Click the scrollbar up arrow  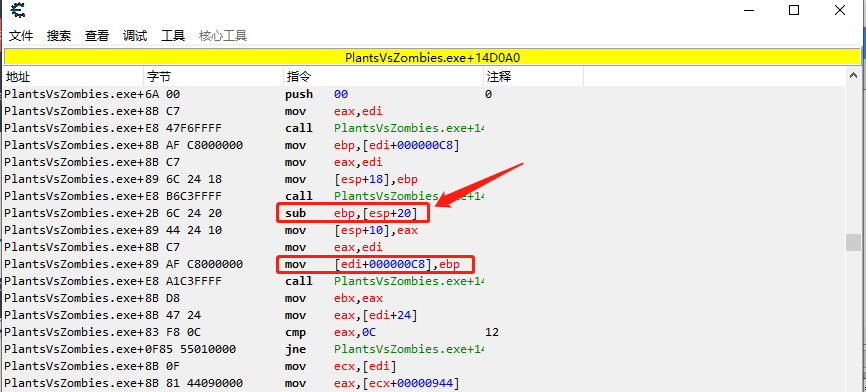click(853, 75)
